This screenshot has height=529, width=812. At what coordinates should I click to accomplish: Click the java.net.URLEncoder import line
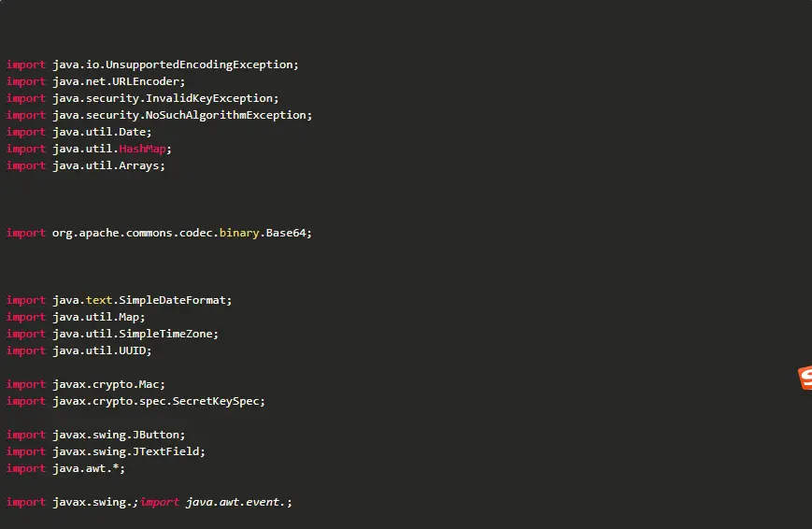(95, 81)
